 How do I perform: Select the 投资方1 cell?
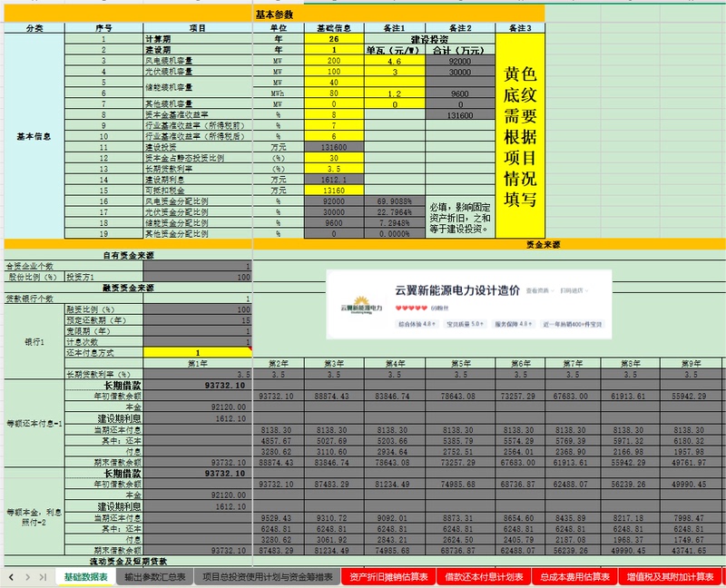[103, 277]
